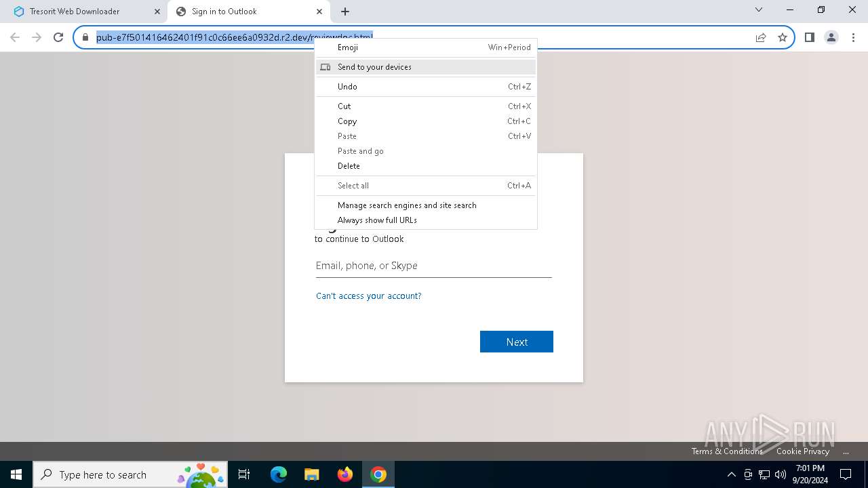This screenshot has width=868, height=488.
Task: Open Task View on taskbar
Action: coord(244,474)
